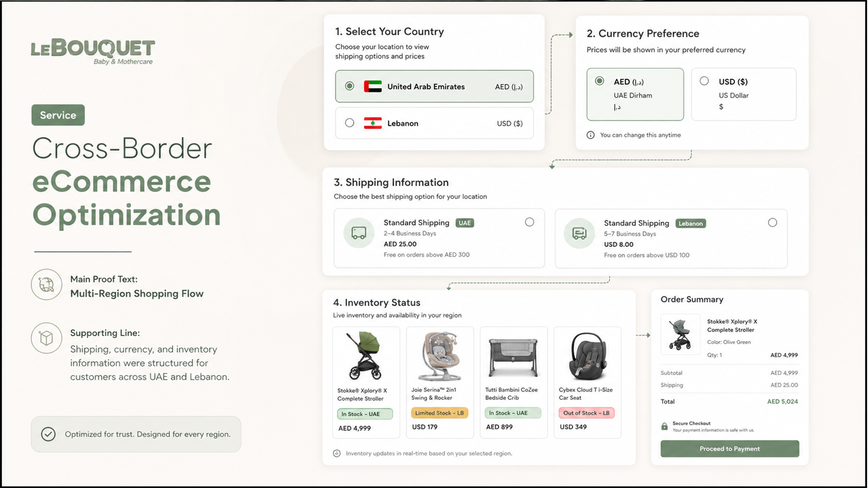Click the globe Multi-Region Shopping Flow icon
The height and width of the screenshot is (488, 868).
coord(47,285)
